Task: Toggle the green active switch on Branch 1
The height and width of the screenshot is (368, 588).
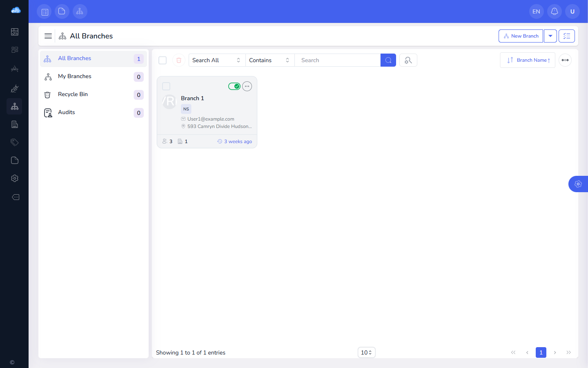Action: pyautogui.click(x=234, y=86)
